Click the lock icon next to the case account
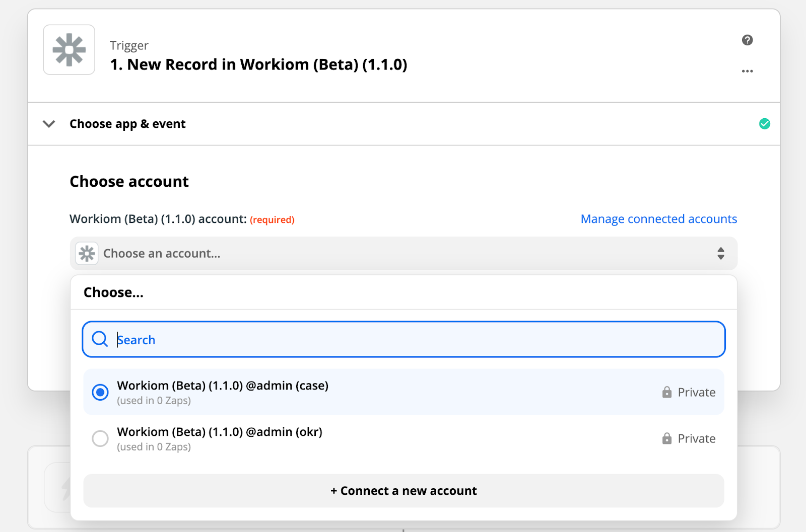Viewport: 806px width, 532px height. click(x=667, y=391)
